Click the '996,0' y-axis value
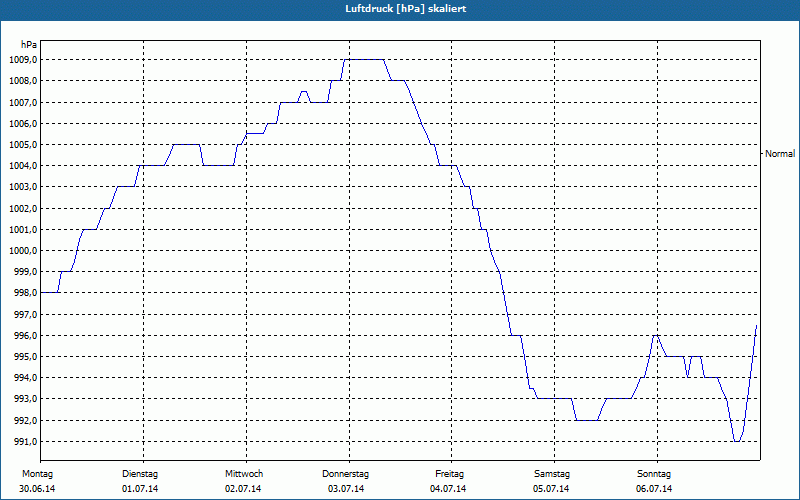The image size is (800, 500). pyautogui.click(x=25, y=336)
